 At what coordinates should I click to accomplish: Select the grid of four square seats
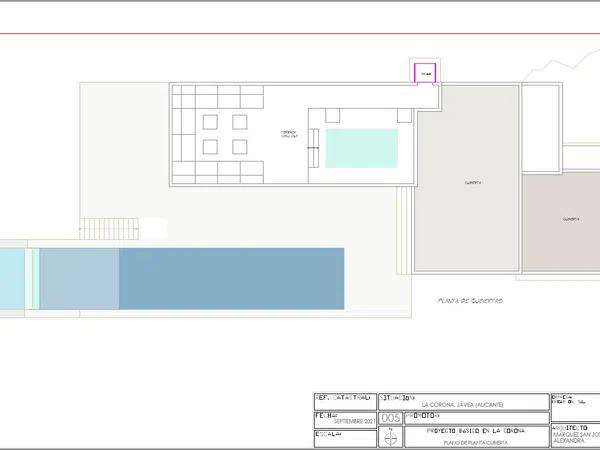point(226,134)
